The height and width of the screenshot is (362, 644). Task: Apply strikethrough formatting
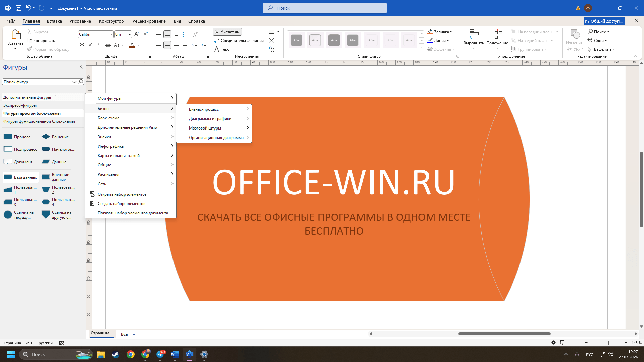coord(108,45)
